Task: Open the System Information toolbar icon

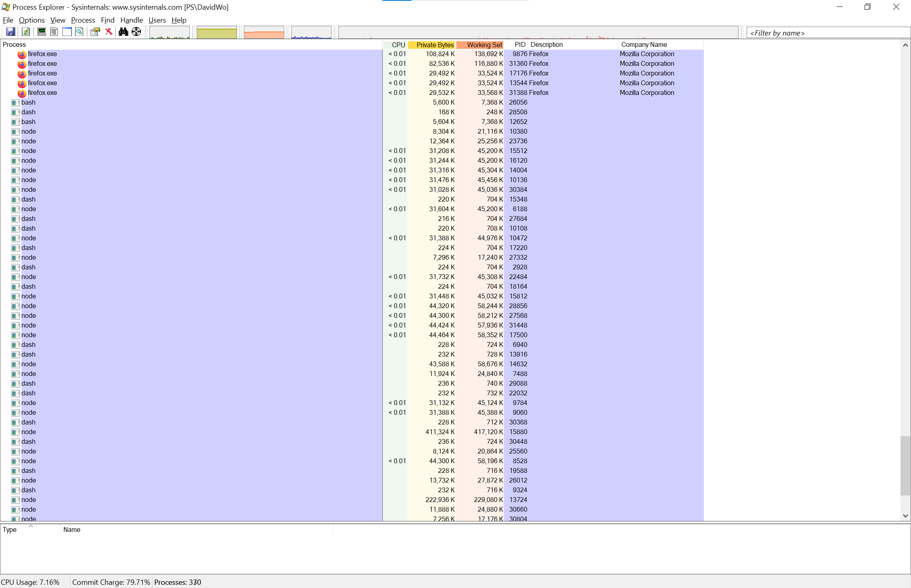Action: pos(42,32)
